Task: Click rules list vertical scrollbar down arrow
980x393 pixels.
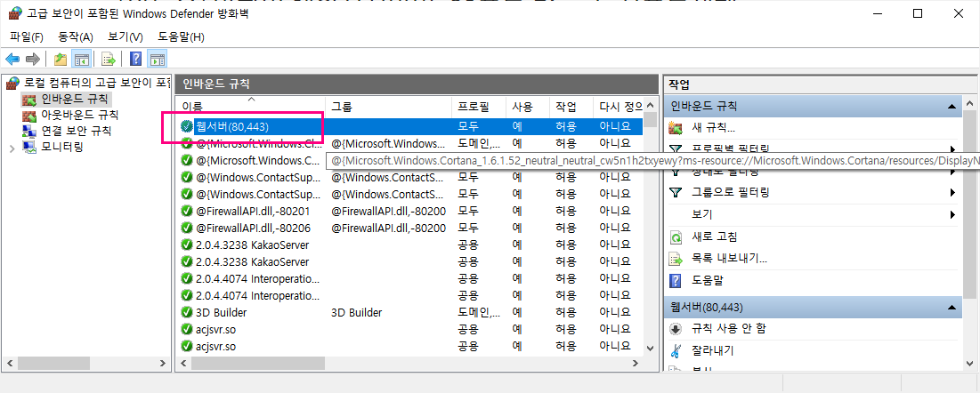Action: coord(650,348)
